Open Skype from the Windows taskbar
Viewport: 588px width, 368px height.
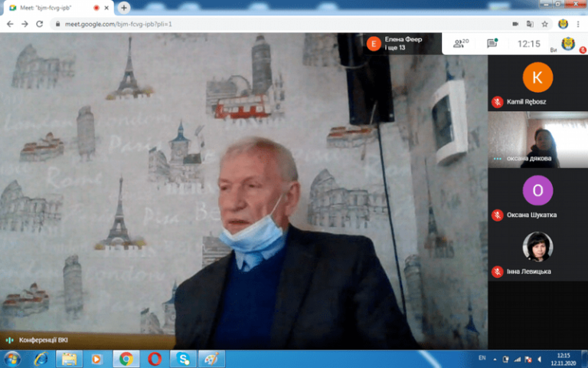tap(183, 358)
